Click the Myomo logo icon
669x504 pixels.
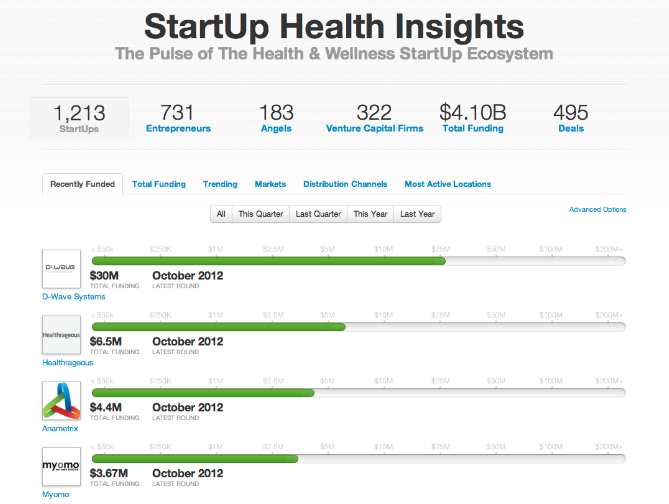coord(61,467)
